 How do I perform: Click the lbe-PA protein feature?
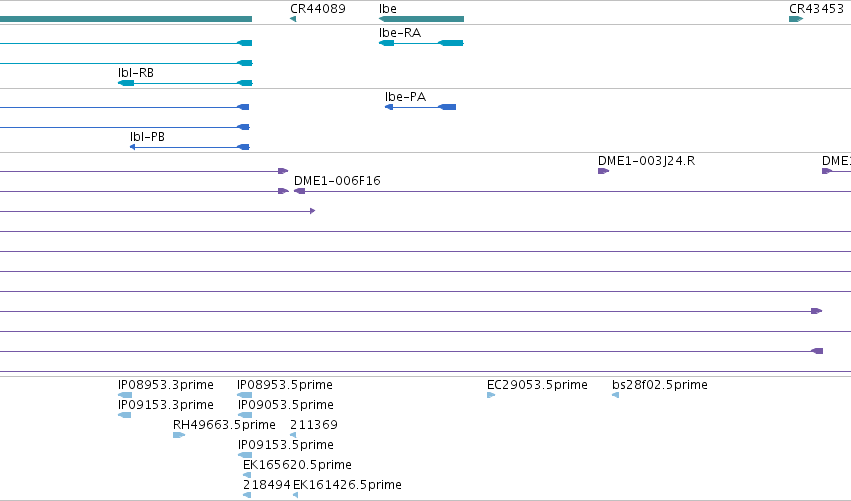[421, 107]
